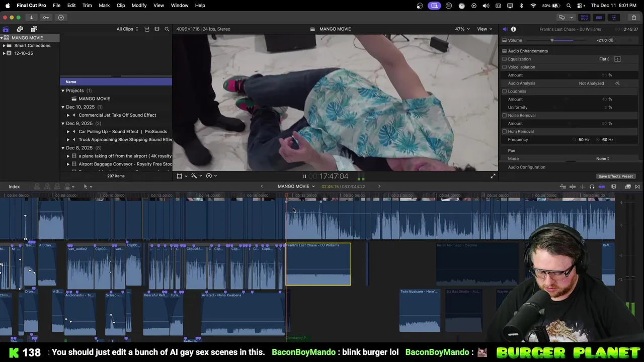Expand the 12-10-25 event
644x362 pixels.
4,53
